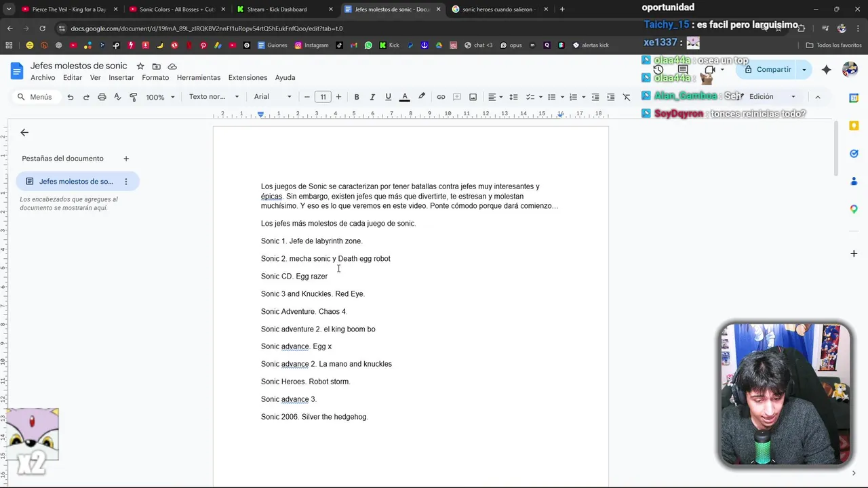Click the Redo arrow in the toolbar

[x=86, y=97]
